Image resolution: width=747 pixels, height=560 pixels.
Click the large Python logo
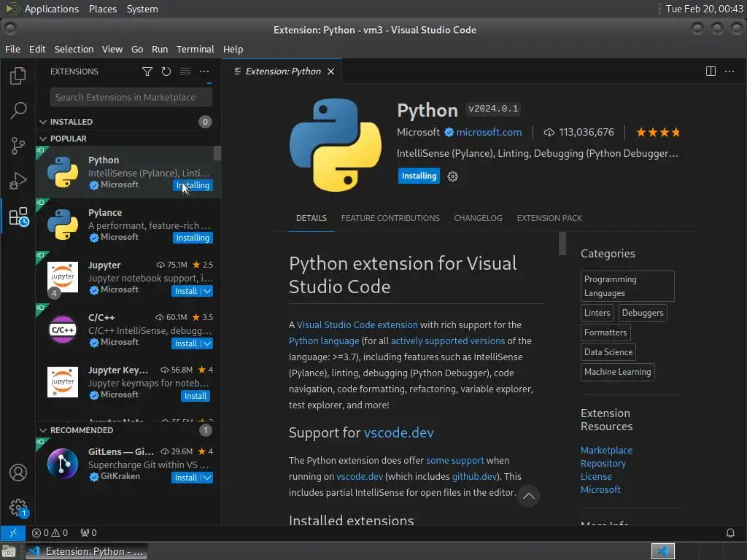click(x=336, y=145)
